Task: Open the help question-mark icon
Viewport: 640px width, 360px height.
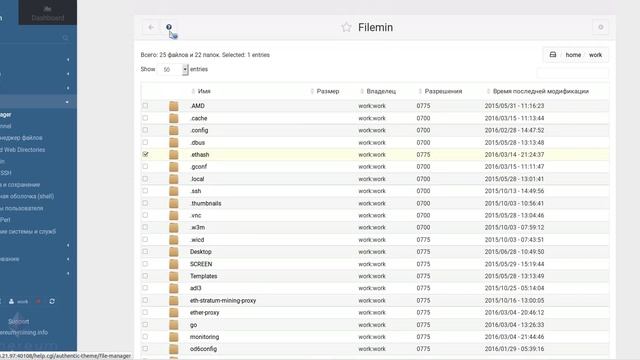Action: [169, 27]
